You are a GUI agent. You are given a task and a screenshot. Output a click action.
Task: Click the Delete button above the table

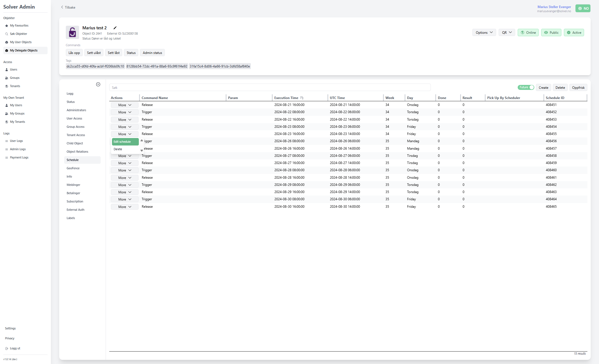pos(560,88)
